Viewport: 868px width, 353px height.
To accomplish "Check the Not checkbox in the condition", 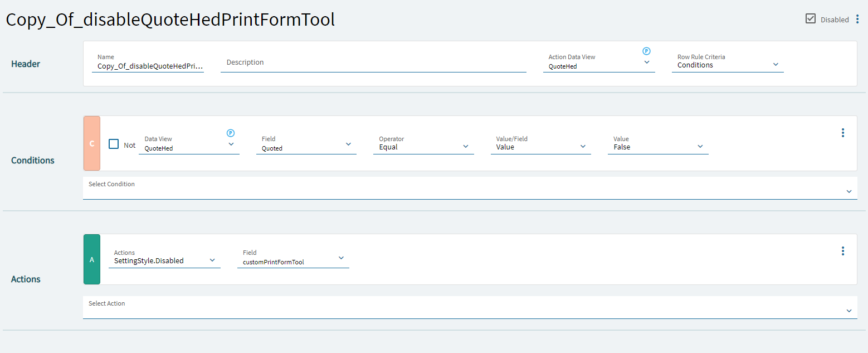I will click(x=114, y=144).
